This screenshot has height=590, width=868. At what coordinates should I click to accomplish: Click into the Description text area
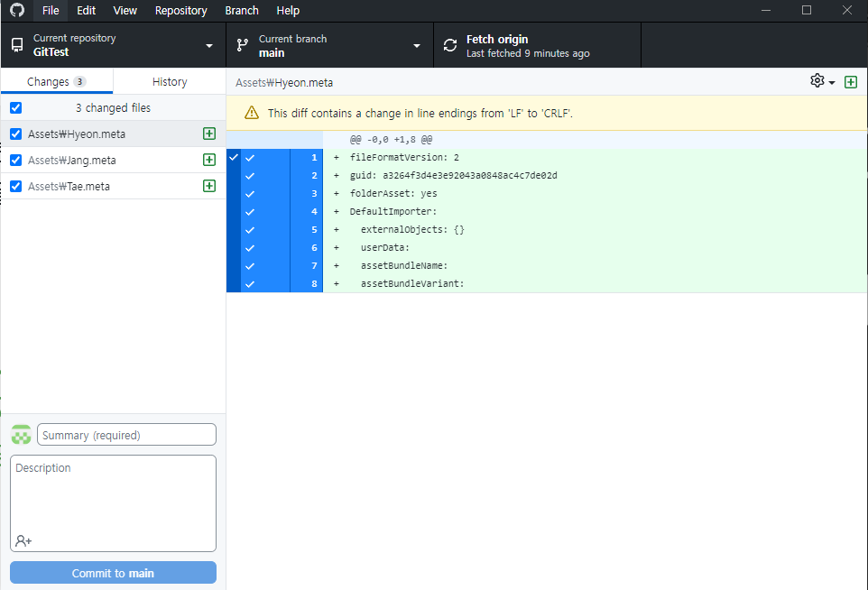pyautogui.click(x=113, y=503)
